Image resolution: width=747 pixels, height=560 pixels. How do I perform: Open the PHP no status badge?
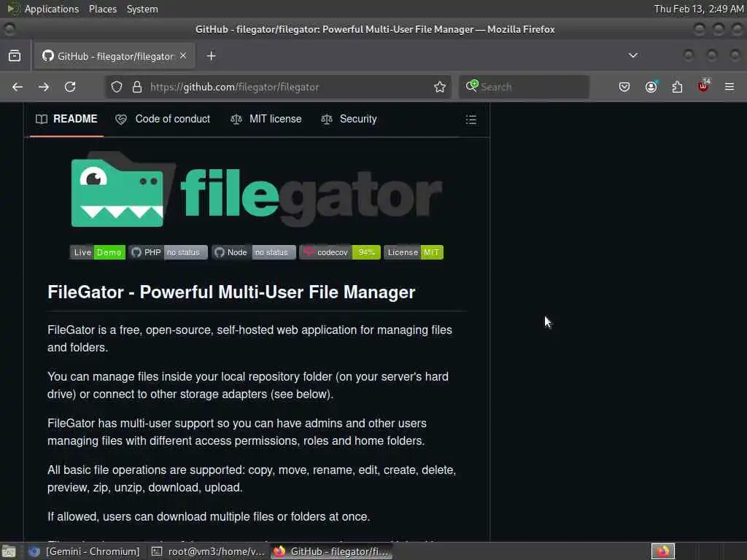[x=168, y=252]
